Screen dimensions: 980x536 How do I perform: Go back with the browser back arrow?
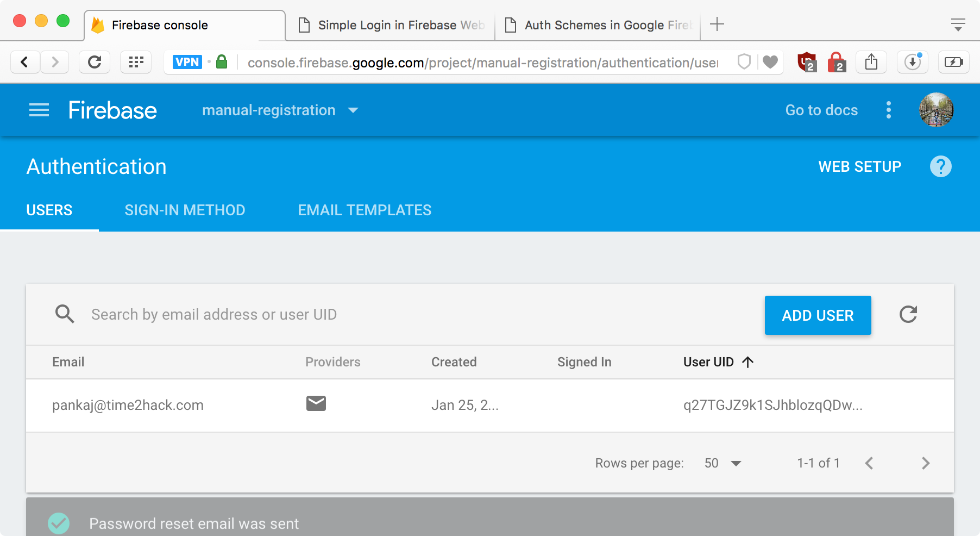(25, 62)
